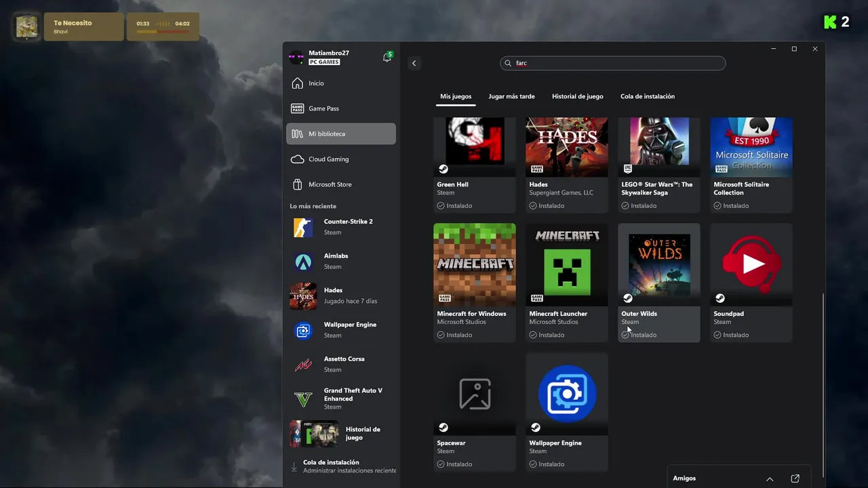Open Inicio in the sidebar
The width and height of the screenshot is (868, 488).
(341, 83)
